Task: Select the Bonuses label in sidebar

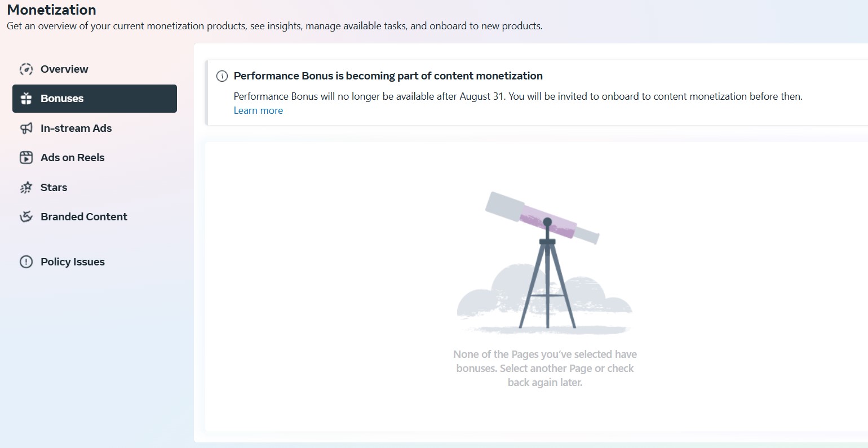Action: coord(62,99)
